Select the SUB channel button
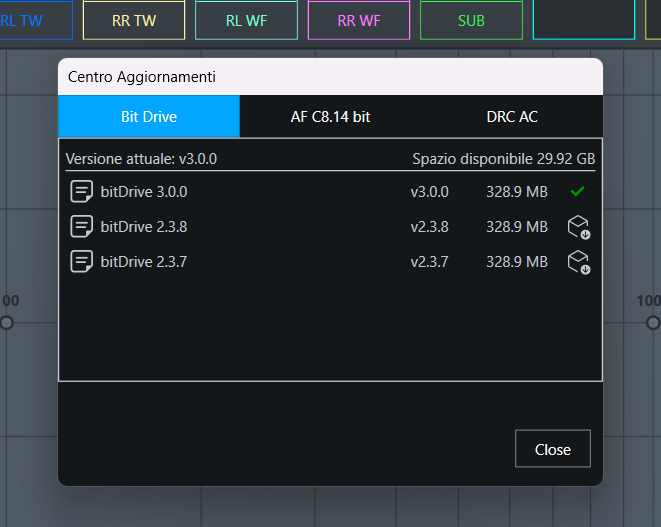 click(x=471, y=20)
